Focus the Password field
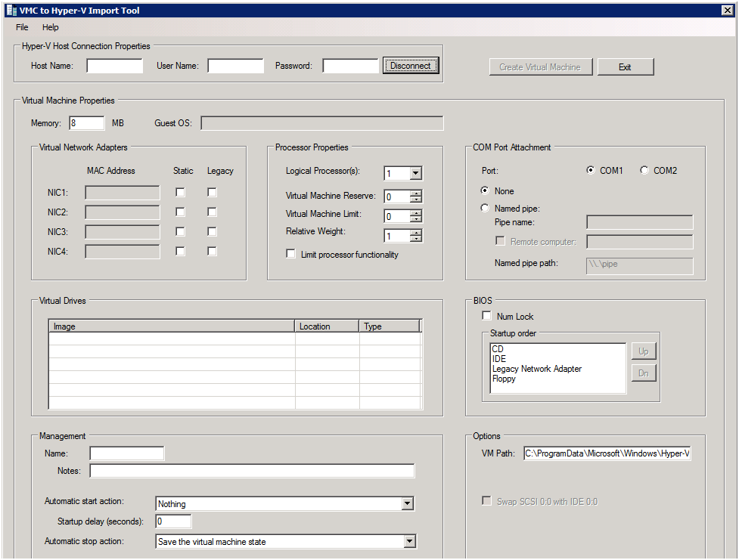Image resolution: width=739 pixels, height=560 pixels. (x=351, y=66)
